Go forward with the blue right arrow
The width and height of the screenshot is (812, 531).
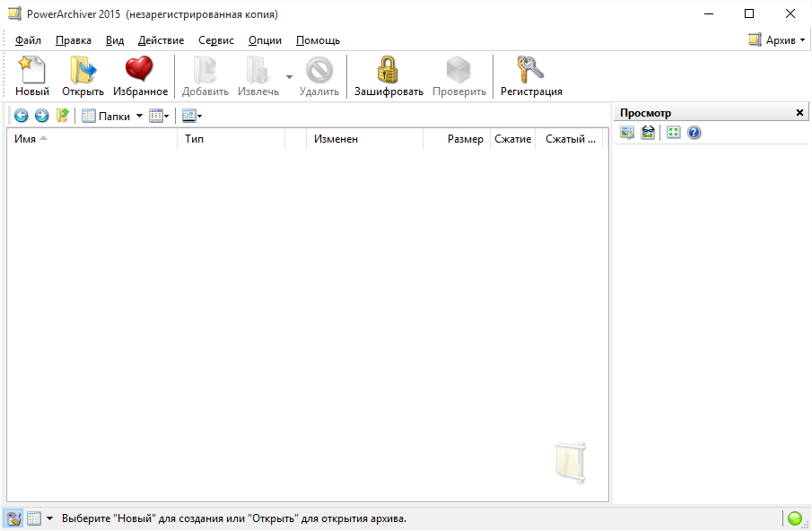[x=42, y=116]
